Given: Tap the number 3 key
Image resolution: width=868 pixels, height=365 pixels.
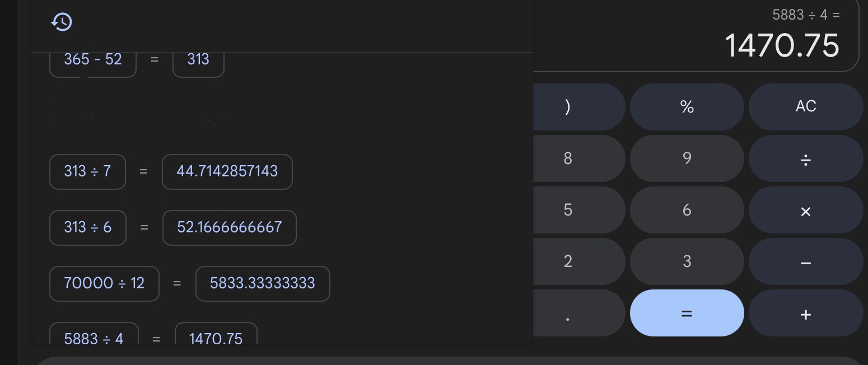Looking at the screenshot, I should [x=687, y=261].
